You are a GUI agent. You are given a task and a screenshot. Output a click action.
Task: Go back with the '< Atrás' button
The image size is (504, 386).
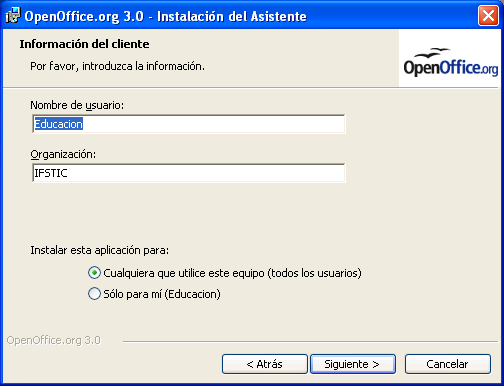pos(265,364)
